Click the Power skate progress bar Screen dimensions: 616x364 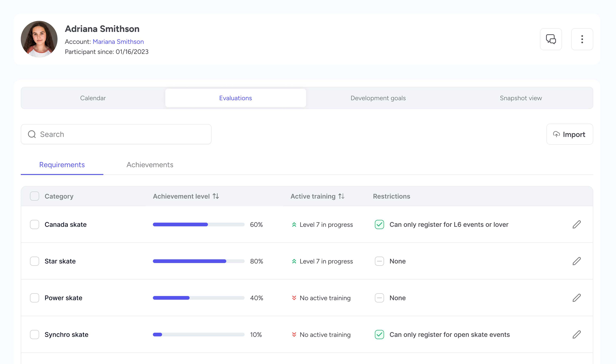tap(198, 298)
